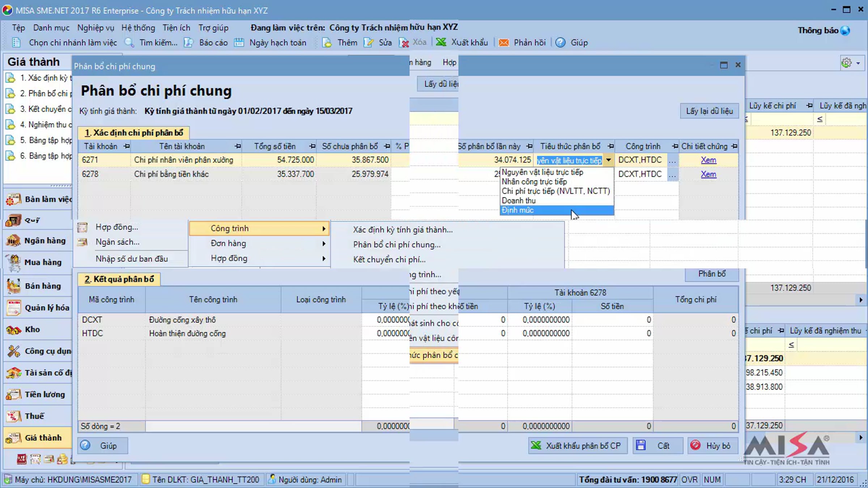Pin the Tài khoản column header
This screenshot has height=488, width=868.
pos(127,146)
